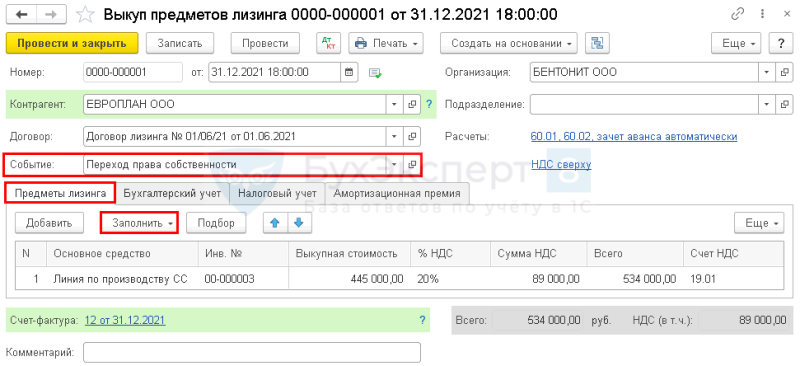Select the Счет НДС cell 19.01

[x=733, y=279]
